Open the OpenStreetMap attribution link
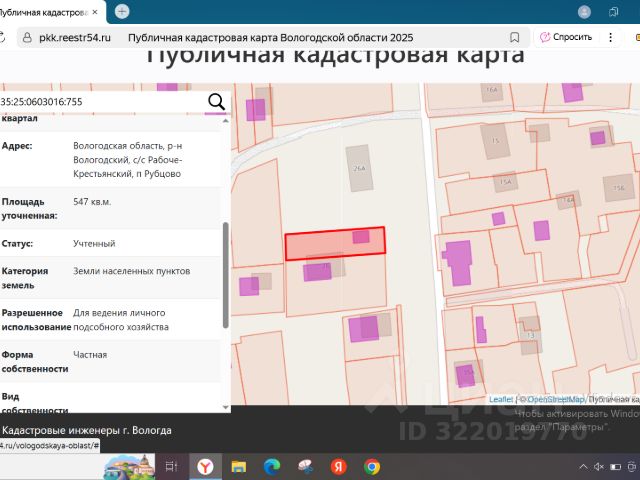 click(x=555, y=399)
